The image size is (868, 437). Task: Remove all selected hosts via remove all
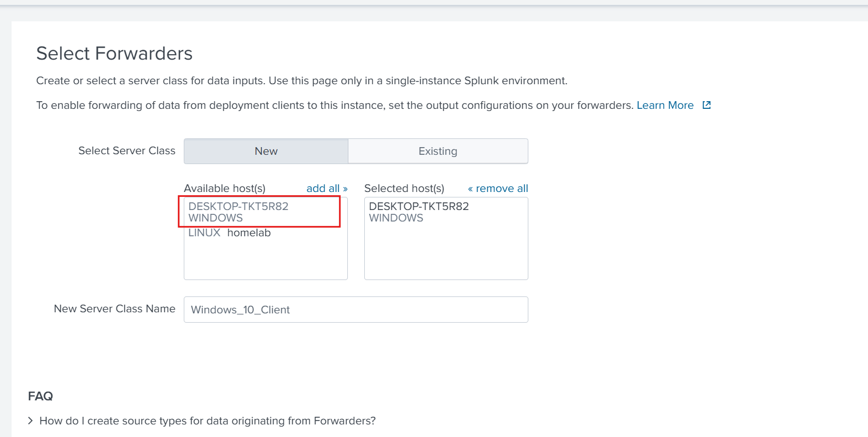pos(498,188)
